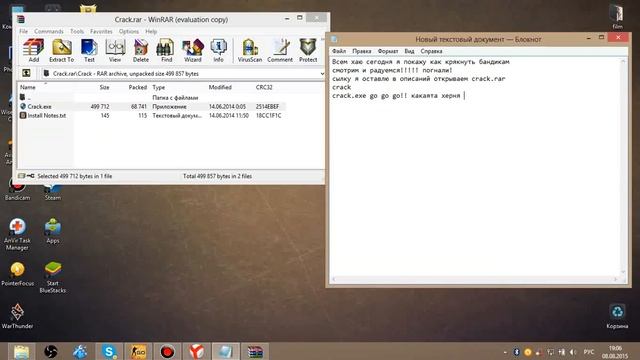This screenshot has height=360, width=640.
Task: Open Bandicam desktop shortcut
Action: pyautogui.click(x=17, y=191)
